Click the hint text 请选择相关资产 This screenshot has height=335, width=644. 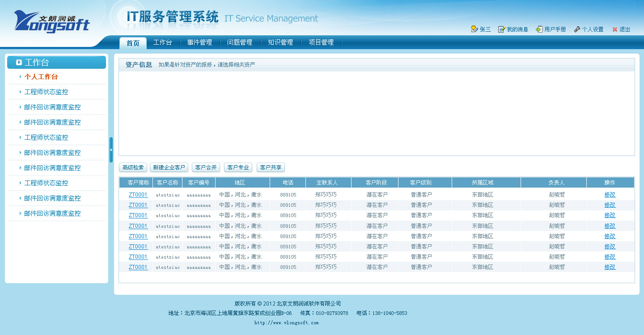(x=237, y=65)
